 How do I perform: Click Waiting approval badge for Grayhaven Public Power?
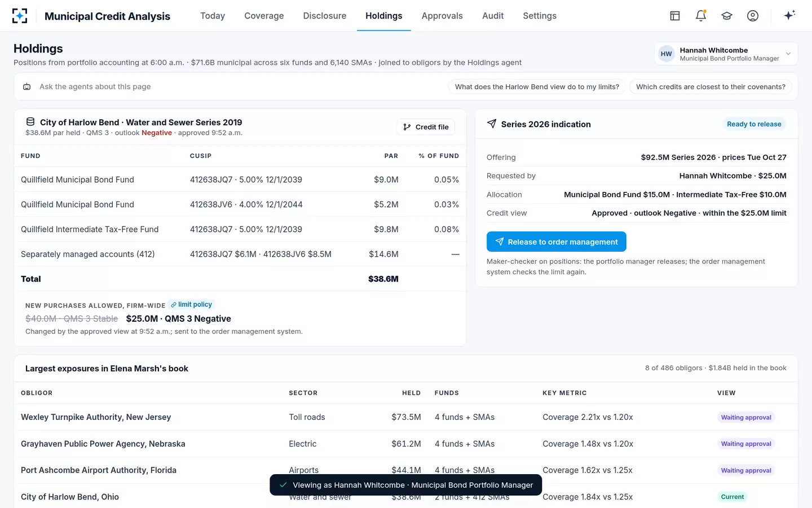coord(746,444)
